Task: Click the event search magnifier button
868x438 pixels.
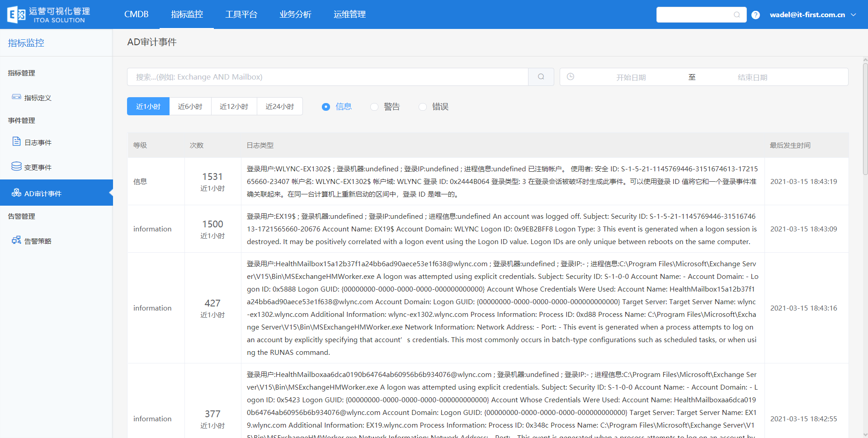Action: tap(541, 77)
